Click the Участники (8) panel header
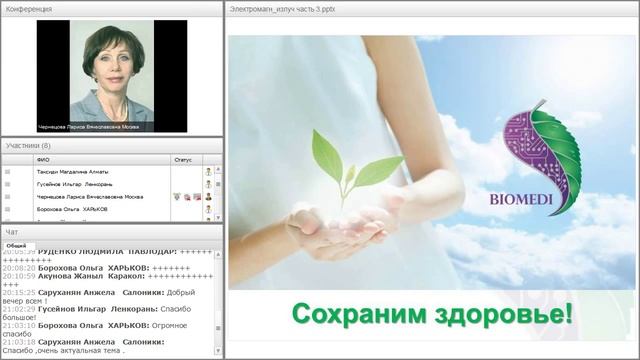The width and height of the screenshot is (640, 360). pos(112,146)
